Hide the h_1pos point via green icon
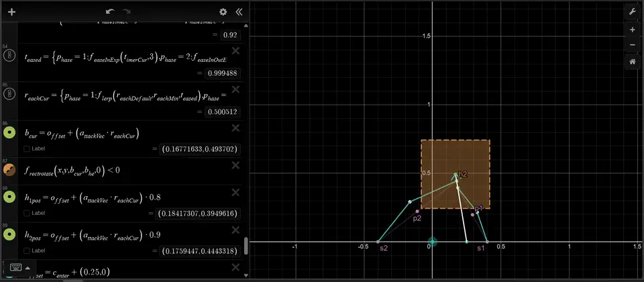 [x=9, y=197]
